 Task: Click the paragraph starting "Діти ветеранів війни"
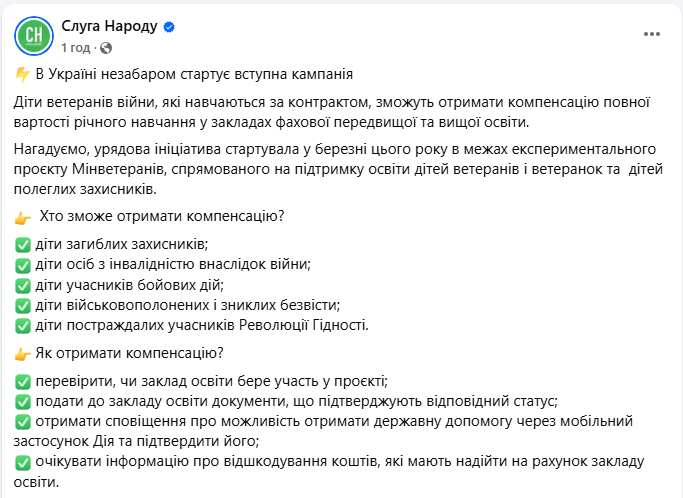[x=330, y=112]
